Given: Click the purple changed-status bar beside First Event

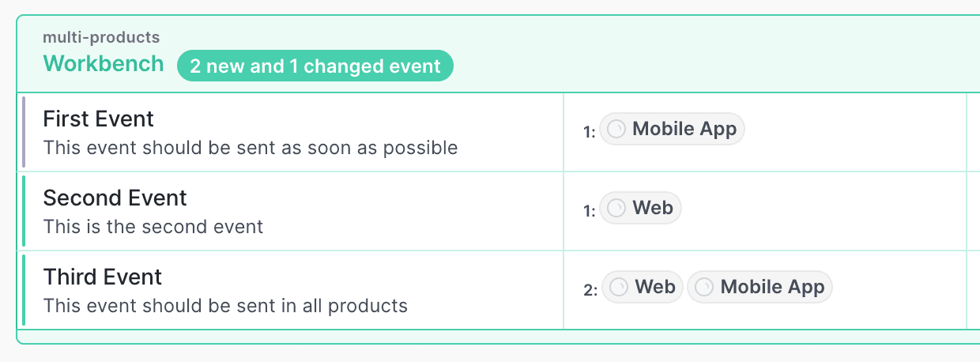Looking at the screenshot, I should pyautogui.click(x=24, y=132).
